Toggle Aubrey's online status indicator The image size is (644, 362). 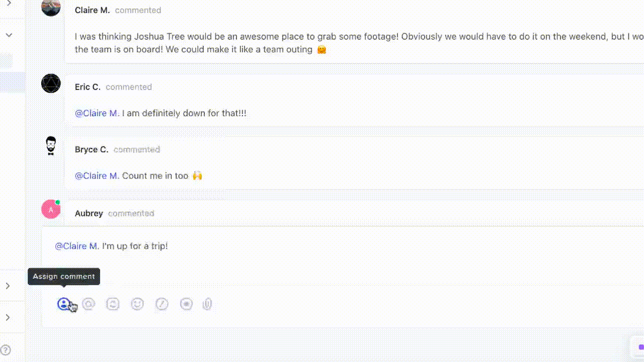pos(58,202)
